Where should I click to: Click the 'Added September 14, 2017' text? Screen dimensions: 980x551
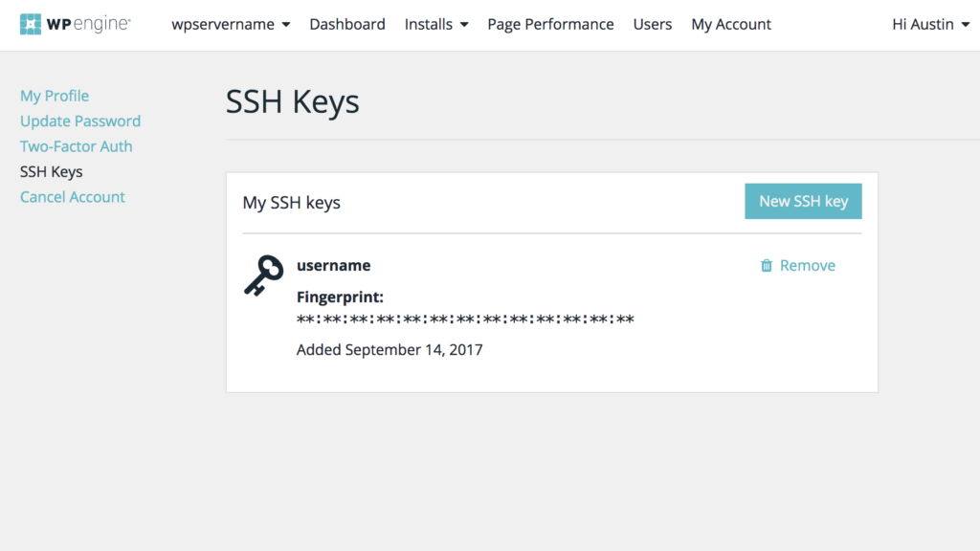click(390, 350)
